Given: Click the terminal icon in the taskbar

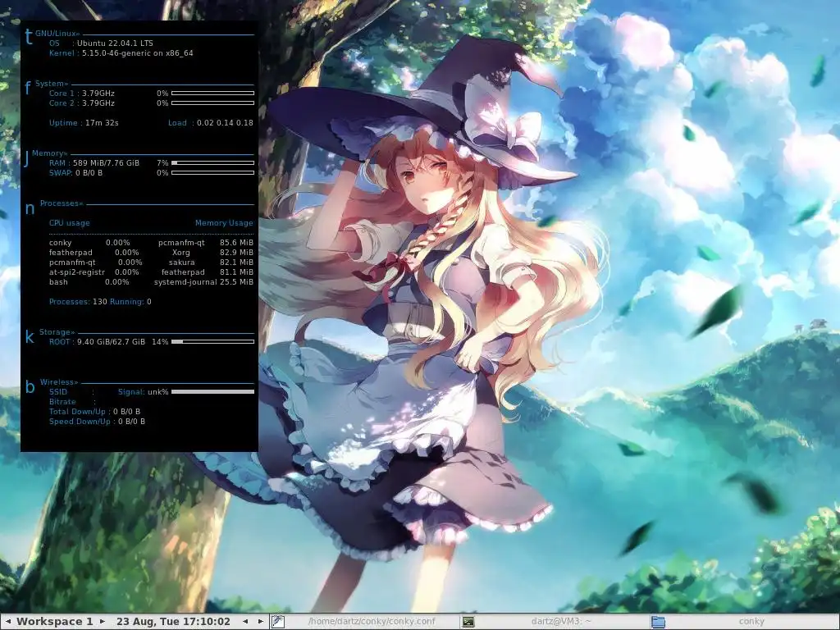Looking at the screenshot, I should [468, 622].
